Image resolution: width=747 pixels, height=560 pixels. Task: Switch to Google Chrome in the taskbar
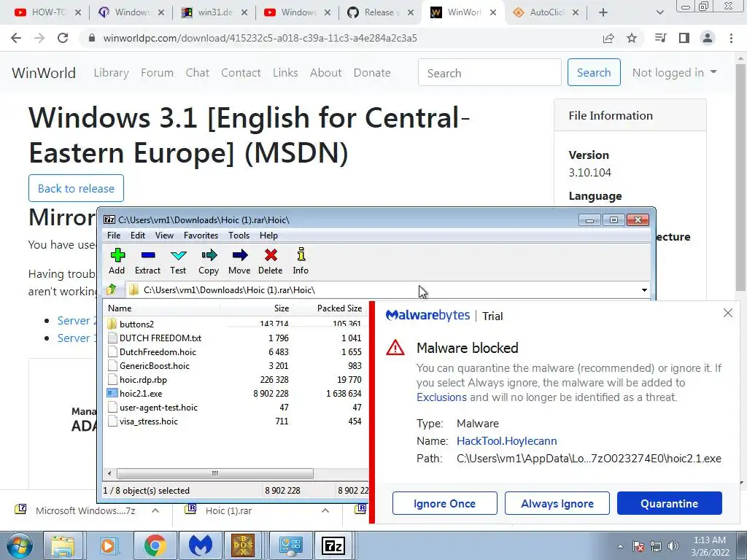click(x=155, y=545)
